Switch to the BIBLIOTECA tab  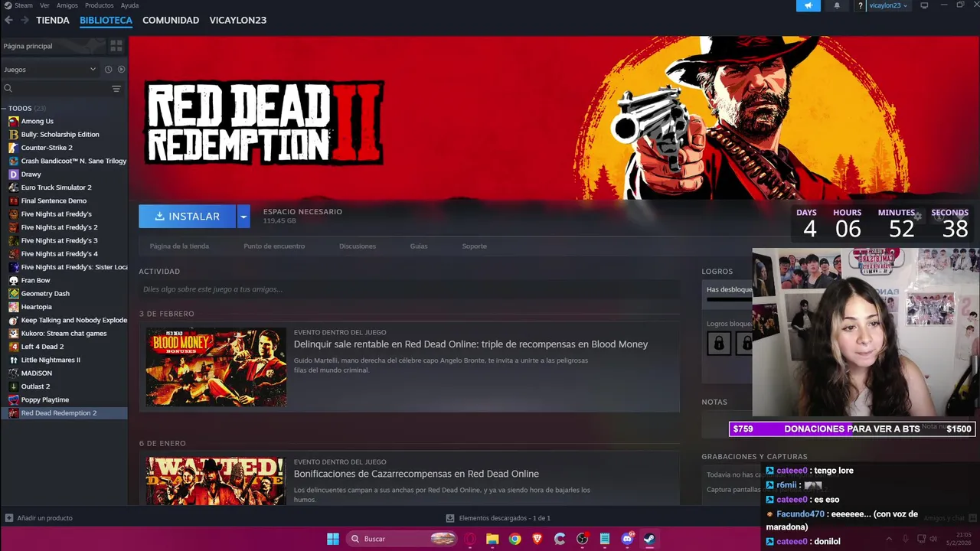click(x=106, y=20)
